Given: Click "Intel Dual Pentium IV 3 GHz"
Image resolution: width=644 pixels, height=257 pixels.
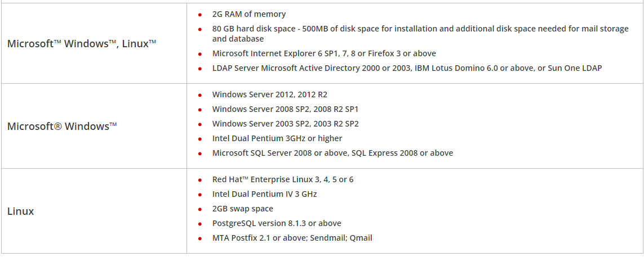Looking at the screenshot, I should (264, 194).
